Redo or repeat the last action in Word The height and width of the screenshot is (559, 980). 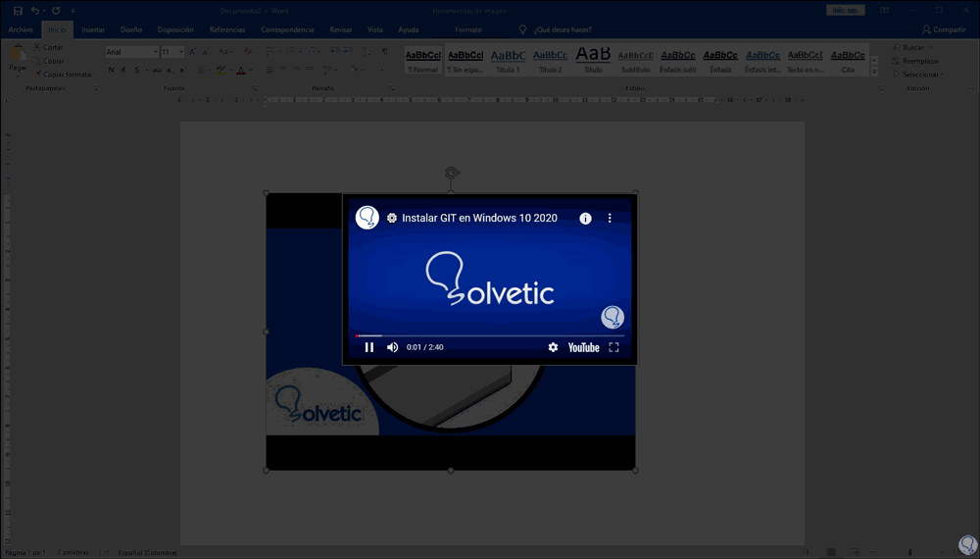[x=56, y=11]
